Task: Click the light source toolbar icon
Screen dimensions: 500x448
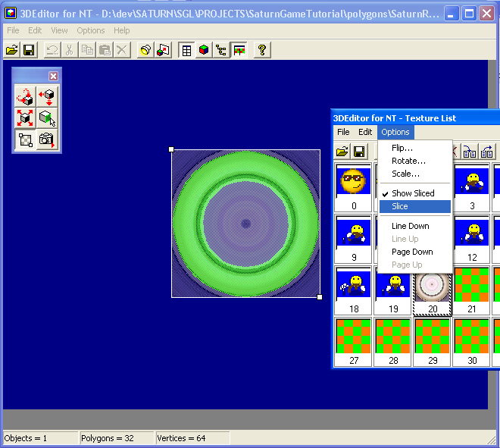Action: pos(145,50)
